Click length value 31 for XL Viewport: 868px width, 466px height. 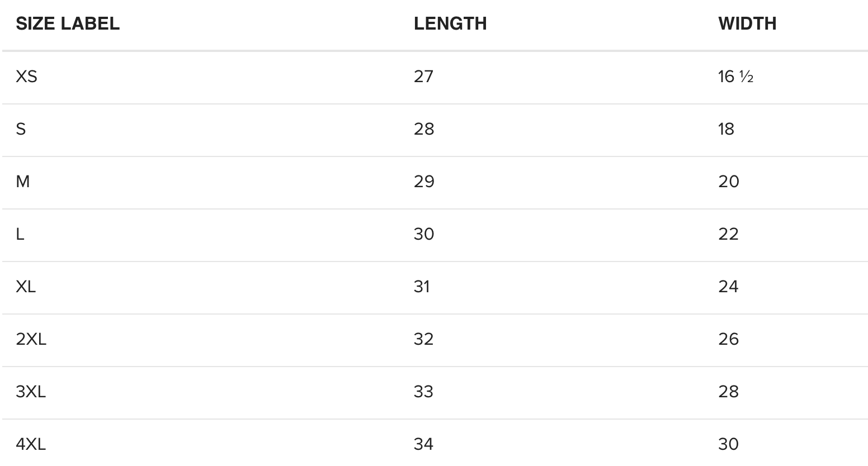422,287
